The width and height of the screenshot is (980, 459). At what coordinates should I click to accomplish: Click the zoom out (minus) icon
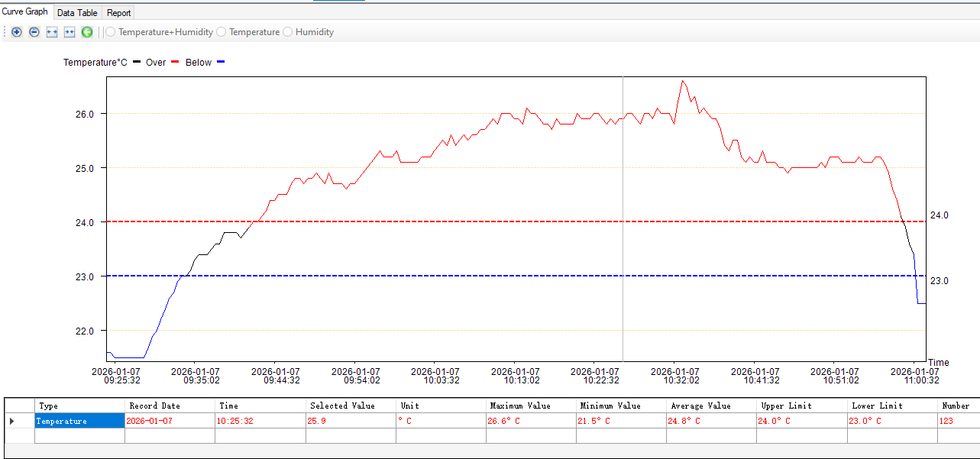[x=34, y=32]
